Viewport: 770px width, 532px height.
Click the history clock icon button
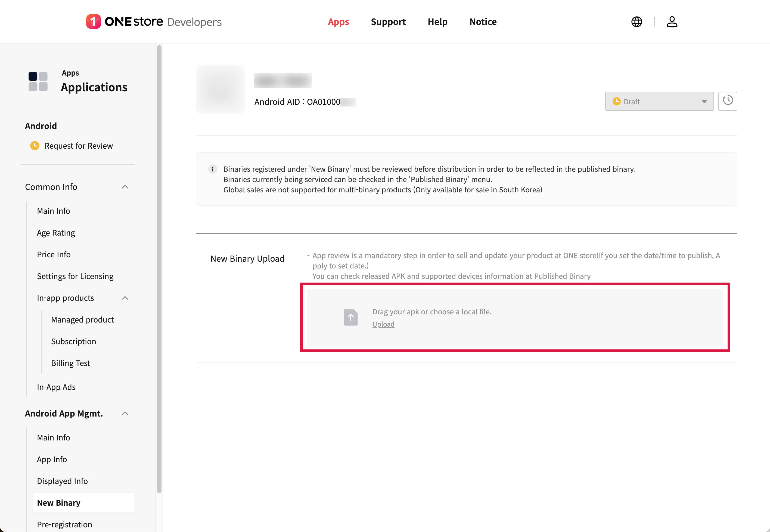[727, 101]
